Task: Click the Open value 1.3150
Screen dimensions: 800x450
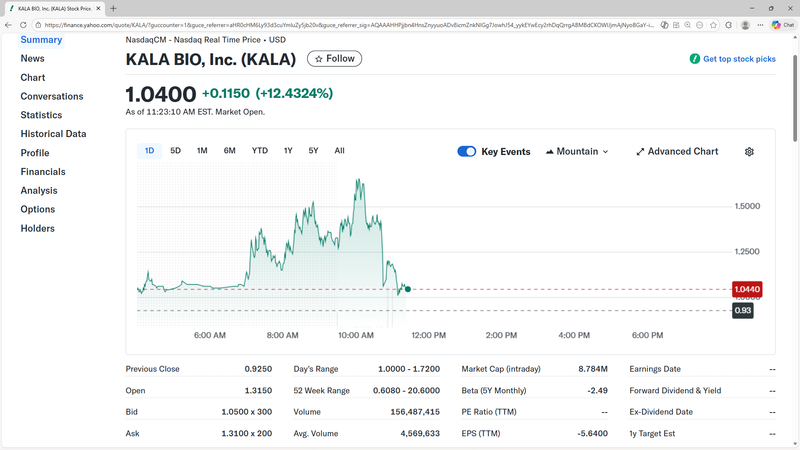Action: tap(258, 390)
